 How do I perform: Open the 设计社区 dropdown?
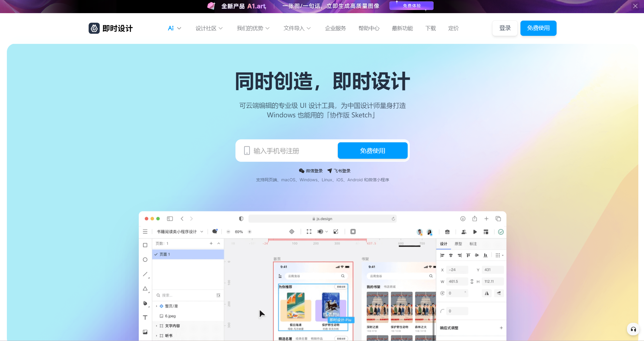(209, 28)
